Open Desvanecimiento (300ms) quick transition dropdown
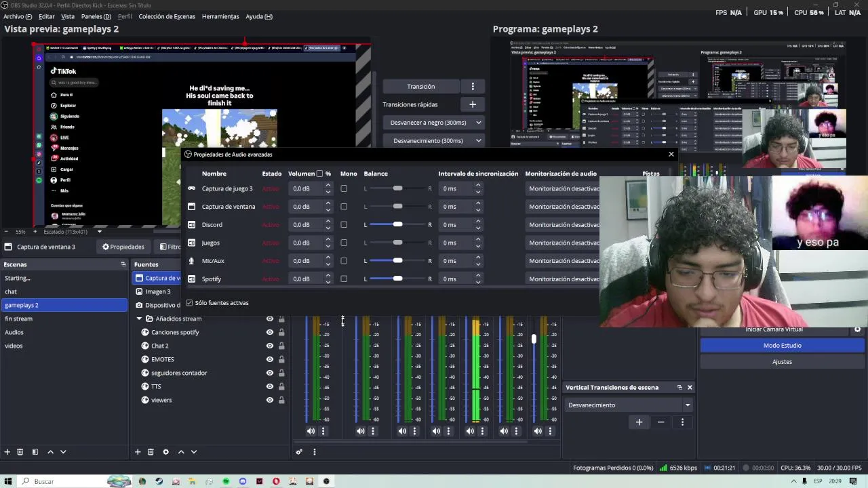This screenshot has width=868, height=488. click(433, 140)
